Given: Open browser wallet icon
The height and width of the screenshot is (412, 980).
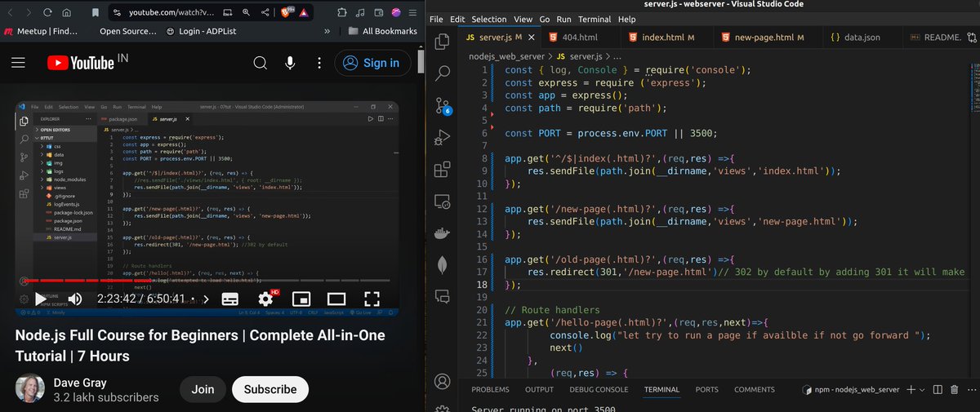Looking at the screenshot, I should 377,12.
